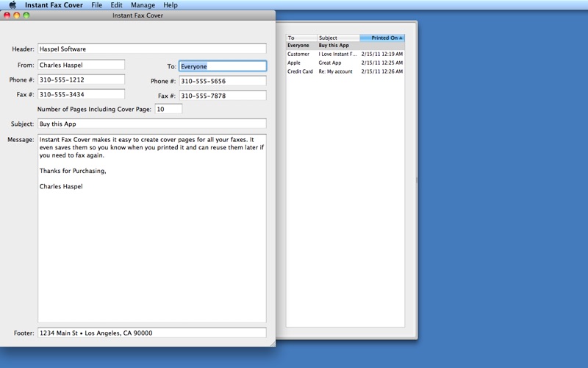
Task: Click into the Footer address field
Action: (x=151, y=333)
